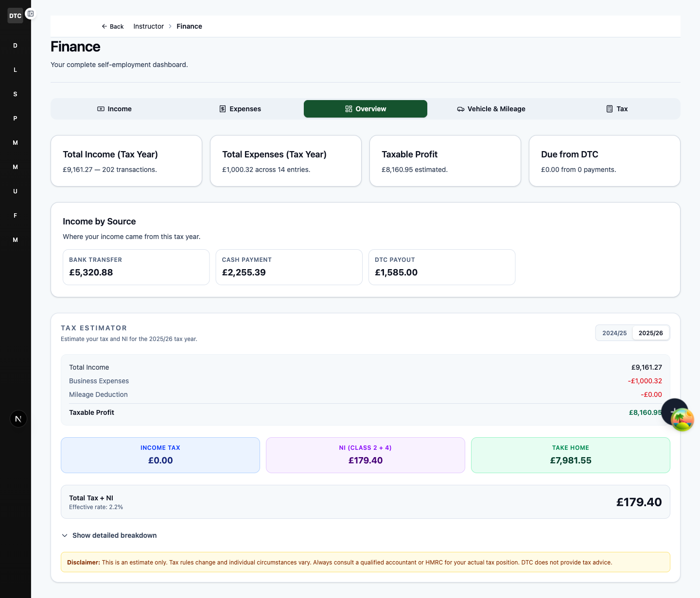Expand Show detailed breakdown
700x598 pixels.
[x=109, y=535]
